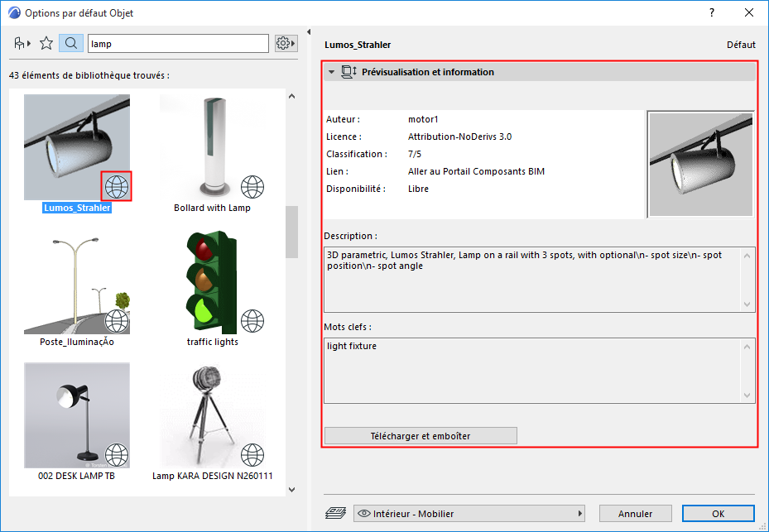The image size is (769, 532).
Task: Collapse the left panel with the arrow
Action: 309,32
